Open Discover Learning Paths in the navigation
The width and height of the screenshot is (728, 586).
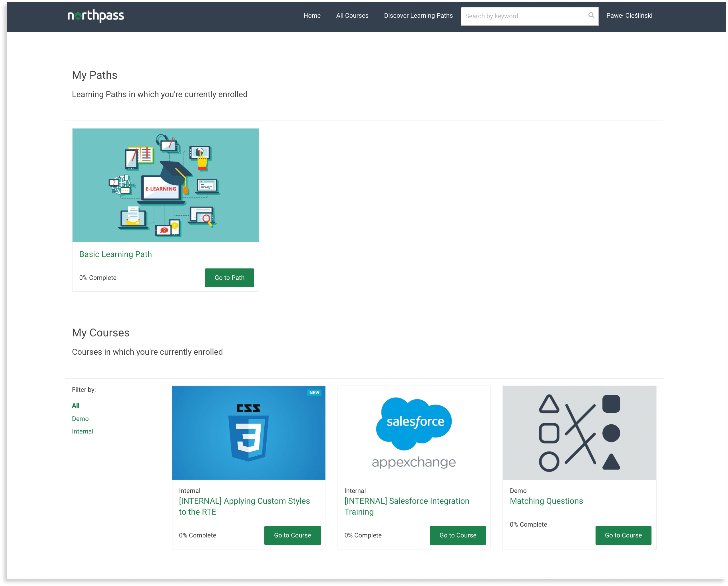418,15
